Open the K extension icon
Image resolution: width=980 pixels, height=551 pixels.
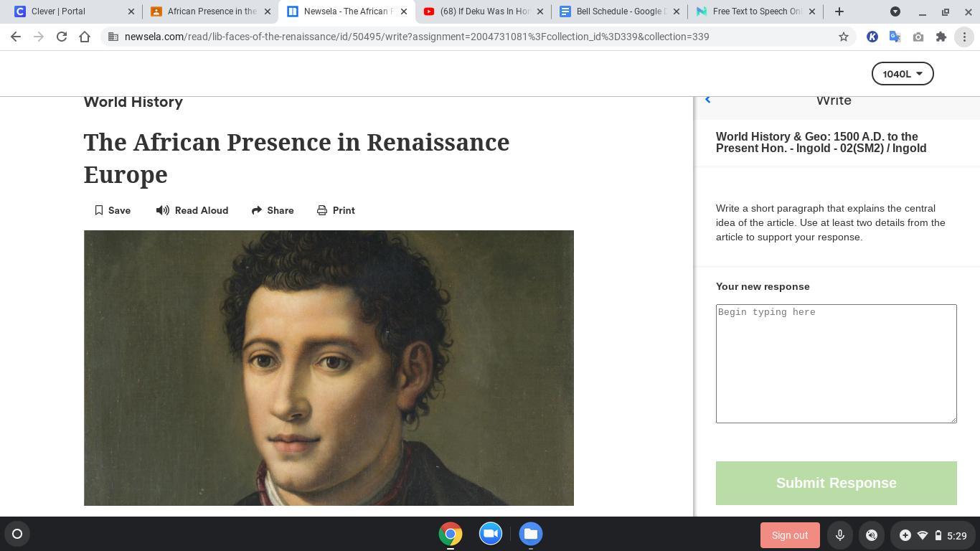click(872, 37)
